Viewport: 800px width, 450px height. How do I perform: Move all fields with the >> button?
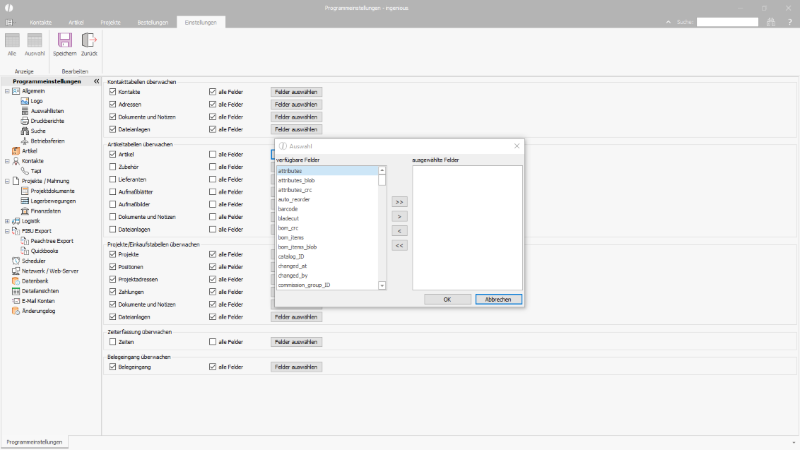coord(399,202)
